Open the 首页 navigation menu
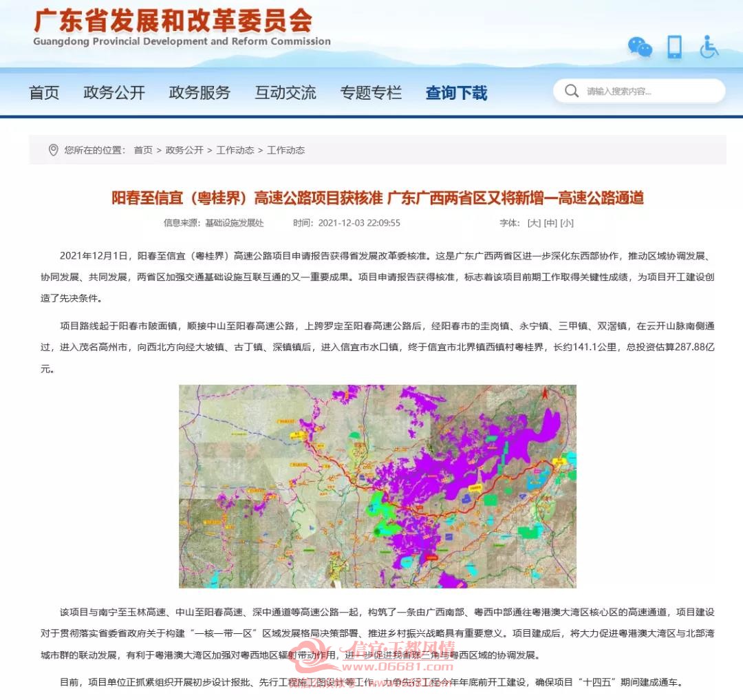Image resolution: width=743 pixels, height=700 pixels. tap(44, 92)
